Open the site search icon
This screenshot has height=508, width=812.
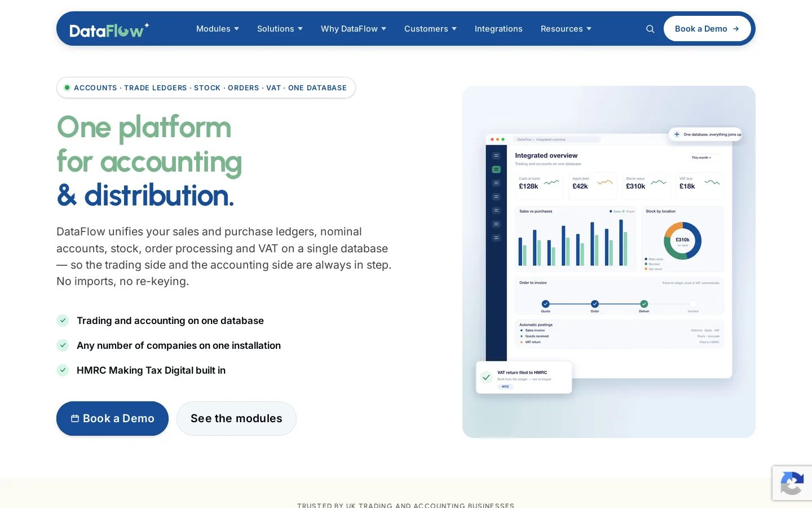pos(650,29)
